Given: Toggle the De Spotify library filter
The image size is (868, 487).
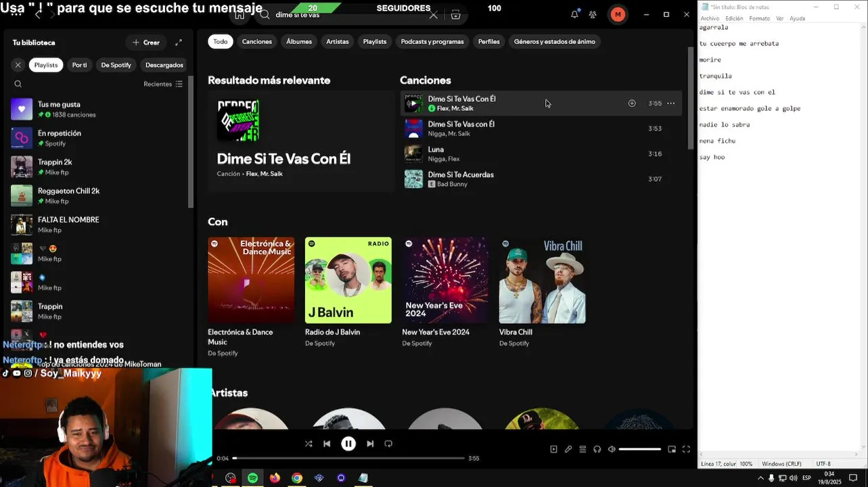Looking at the screenshot, I should click(x=116, y=65).
